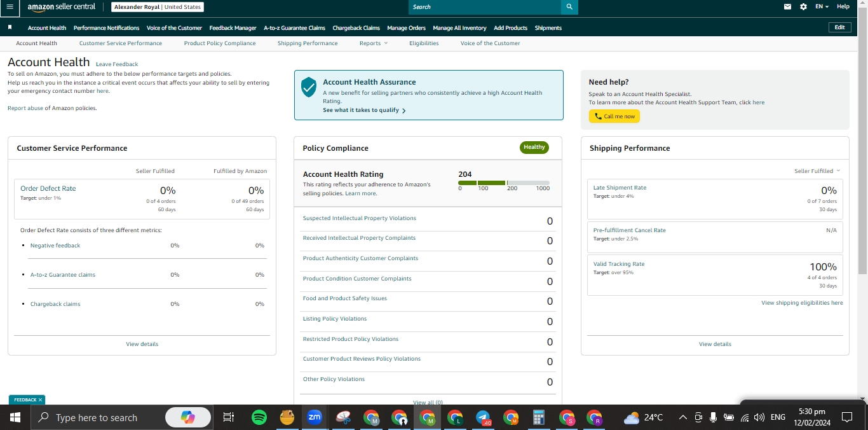Open Suspected Intellectual Property Violations

click(x=359, y=218)
